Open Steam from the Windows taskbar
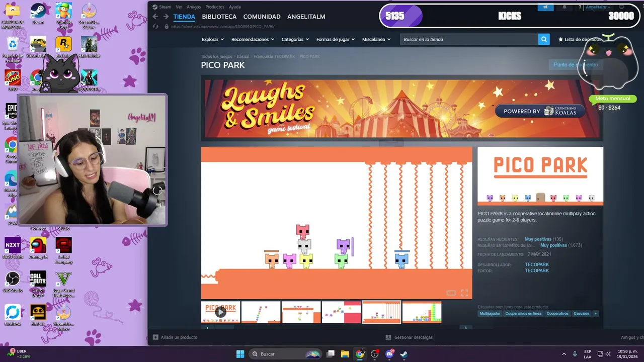 (404, 354)
